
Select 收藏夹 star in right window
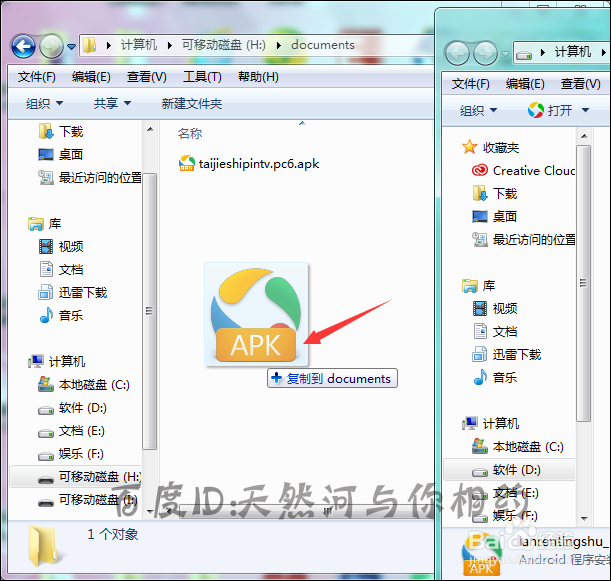tap(470, 147)
